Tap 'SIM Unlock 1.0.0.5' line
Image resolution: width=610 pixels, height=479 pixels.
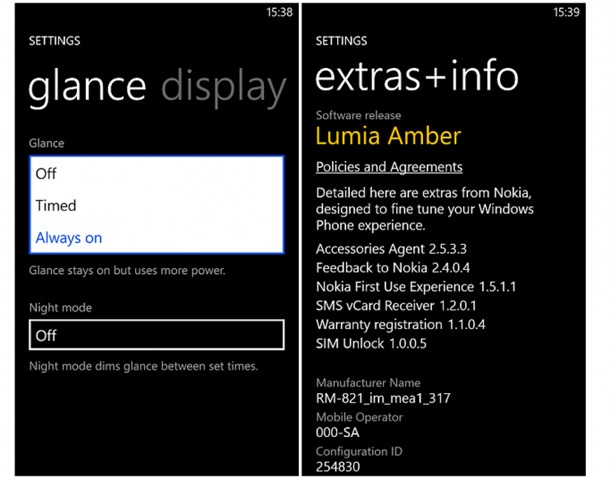pyautogui.click(x=371, y=344)
